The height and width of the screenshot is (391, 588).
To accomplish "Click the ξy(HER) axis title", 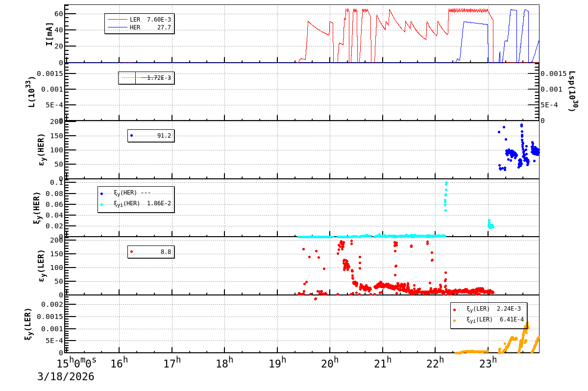I will (37, 208).
